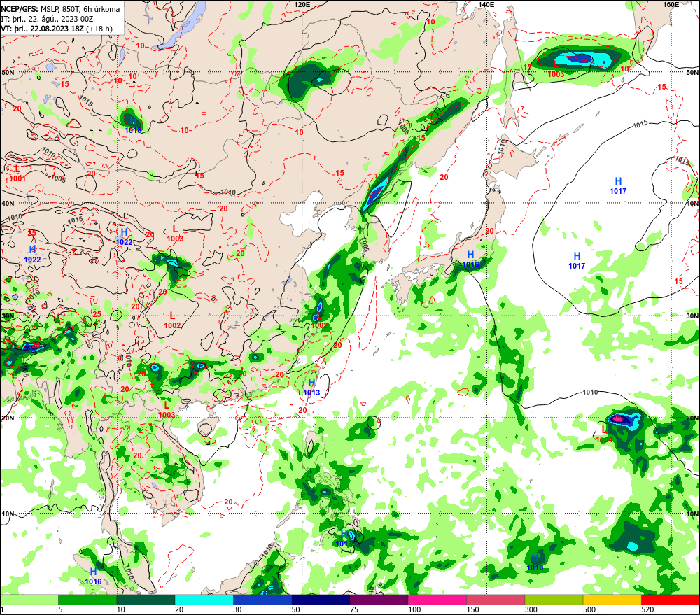Click the 30N label on the right edge
Screen dimensions: 700x615
tap(692, 316)
